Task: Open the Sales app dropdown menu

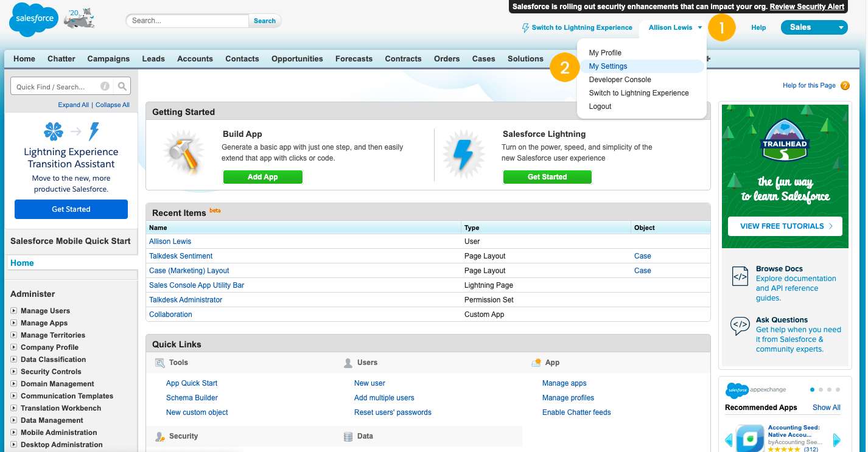Action: [814, 27]
